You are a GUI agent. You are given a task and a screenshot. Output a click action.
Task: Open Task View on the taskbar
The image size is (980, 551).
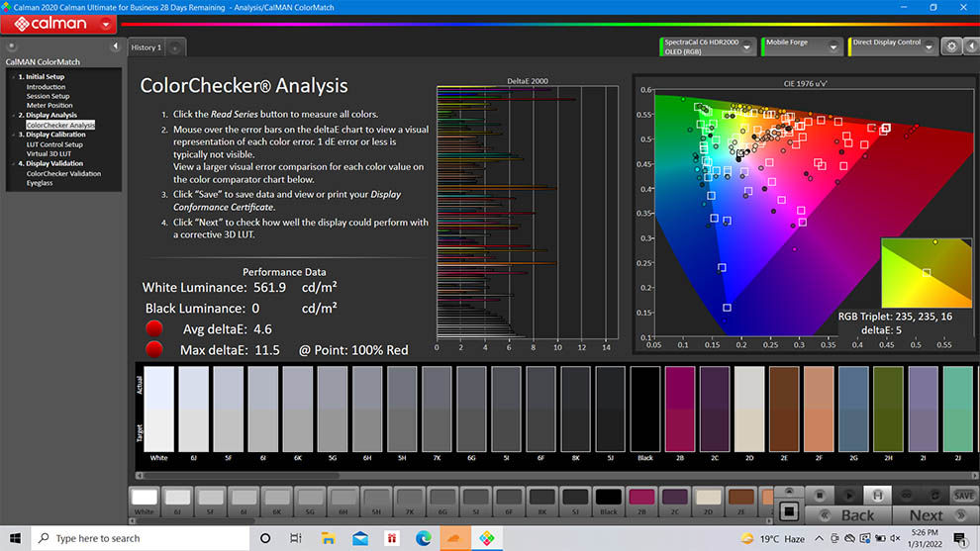coord(296,538)
